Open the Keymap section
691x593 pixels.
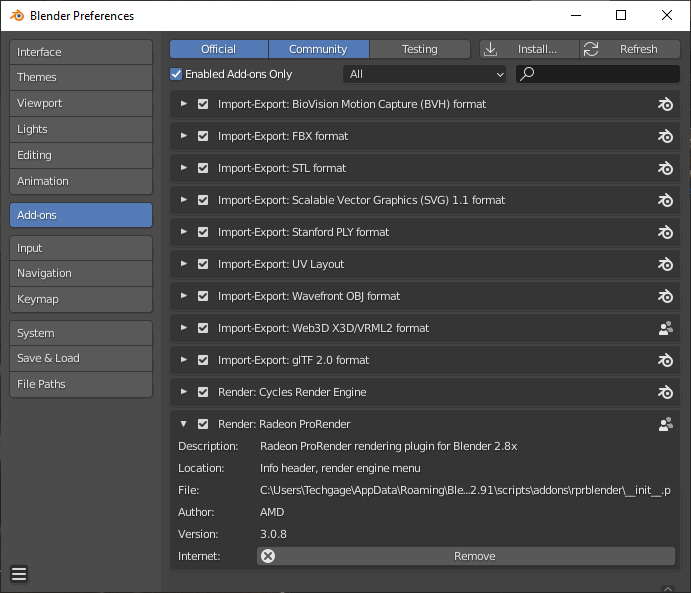[x=81, y=299]
